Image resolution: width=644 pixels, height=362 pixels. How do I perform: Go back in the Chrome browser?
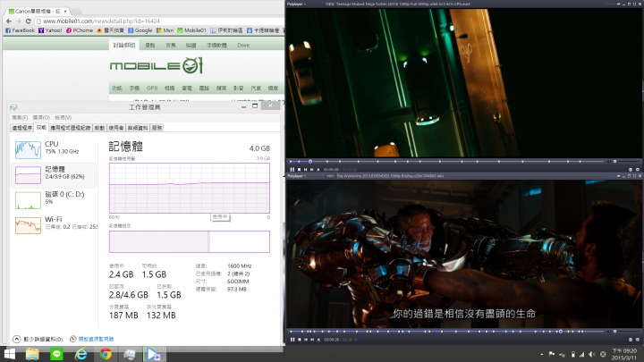coord(9,21)
